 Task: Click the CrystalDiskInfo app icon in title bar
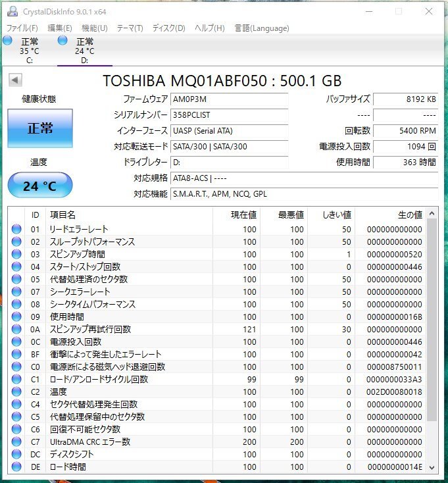[12, 11]
